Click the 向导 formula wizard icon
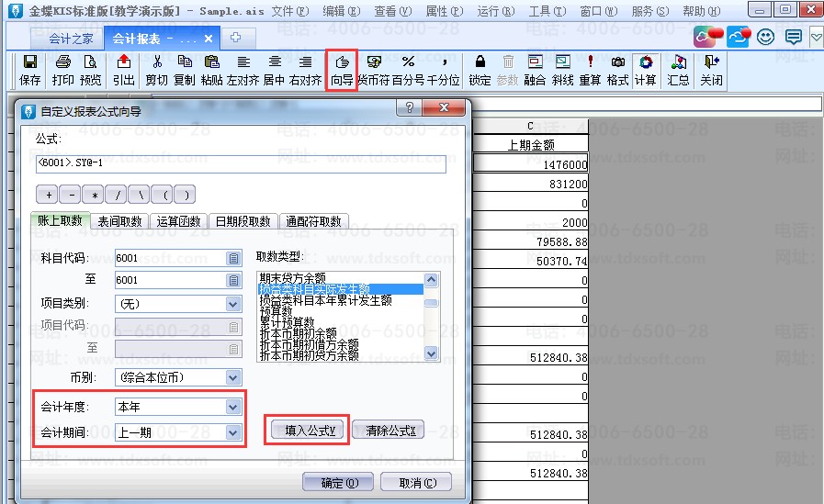Viewport: 824px width, 504px height. tap(342, 70)
